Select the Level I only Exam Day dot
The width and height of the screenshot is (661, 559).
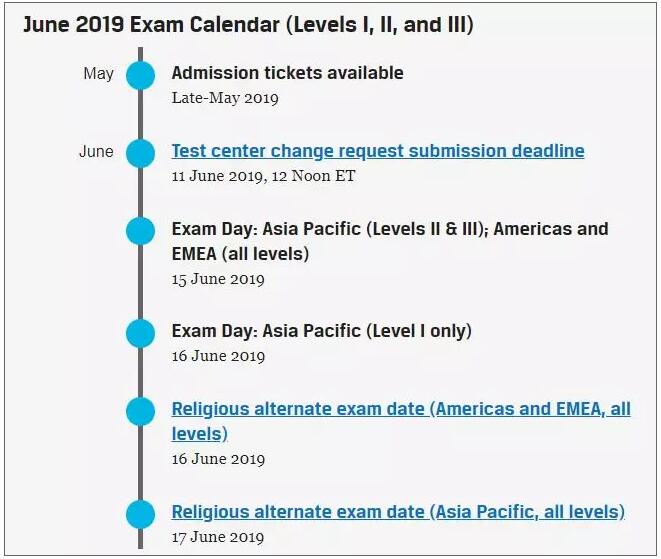click(x=141, y=332)
